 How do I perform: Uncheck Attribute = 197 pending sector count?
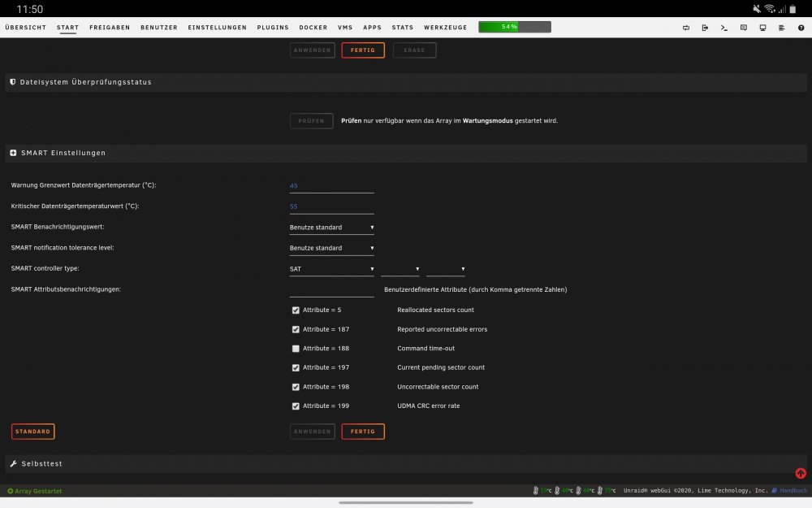(x=296, y=367)
